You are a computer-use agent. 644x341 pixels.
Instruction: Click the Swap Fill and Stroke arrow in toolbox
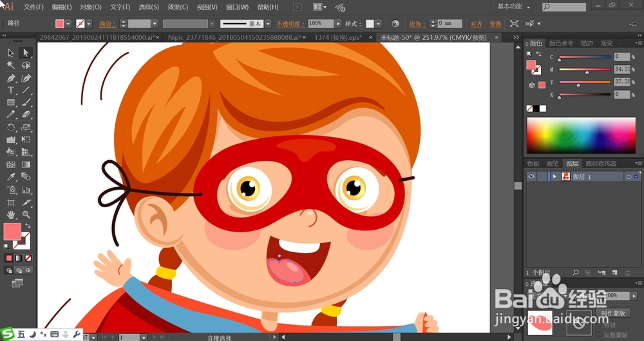tap(28, 226)
